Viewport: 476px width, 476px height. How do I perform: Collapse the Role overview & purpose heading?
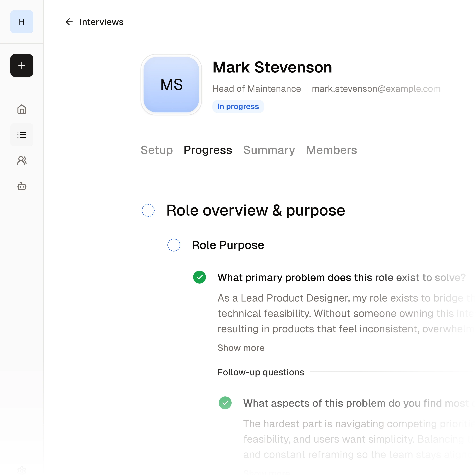255,210
